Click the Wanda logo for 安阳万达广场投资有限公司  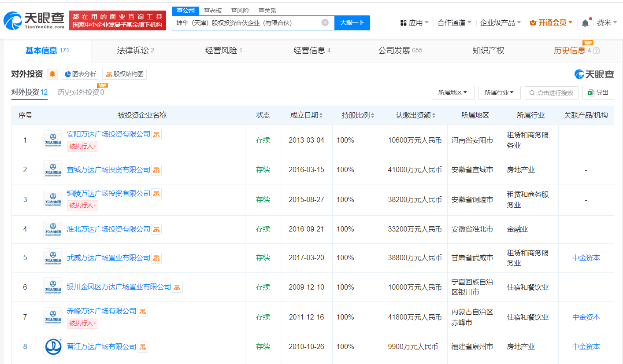pos(53,140)
